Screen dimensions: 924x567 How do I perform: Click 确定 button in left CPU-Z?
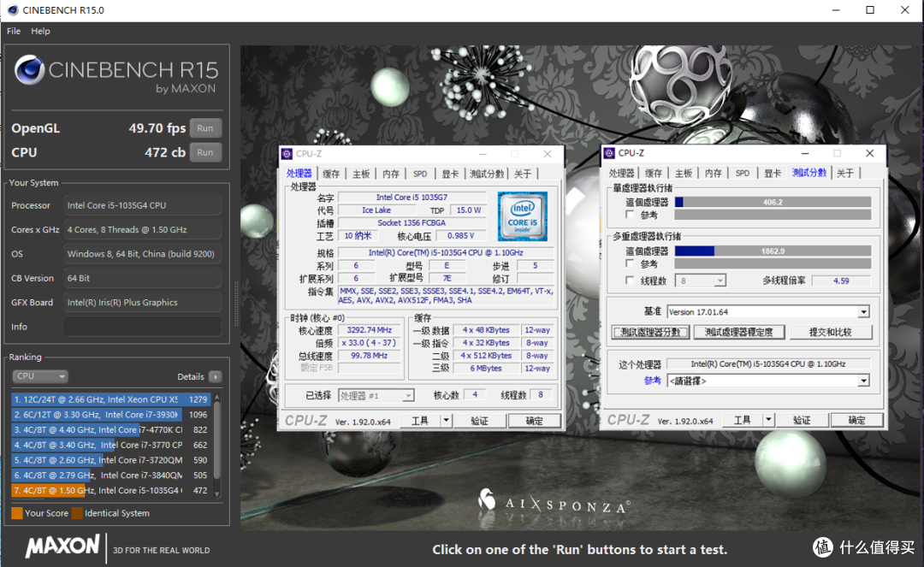534,421
